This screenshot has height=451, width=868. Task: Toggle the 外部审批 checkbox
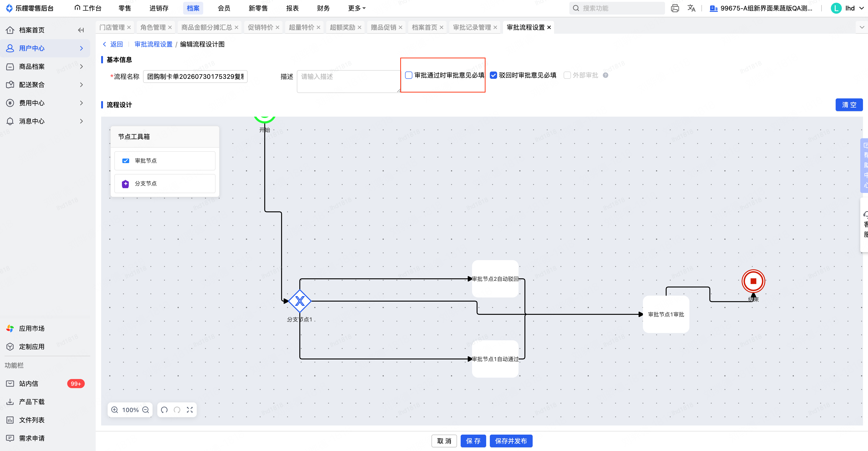567,75
